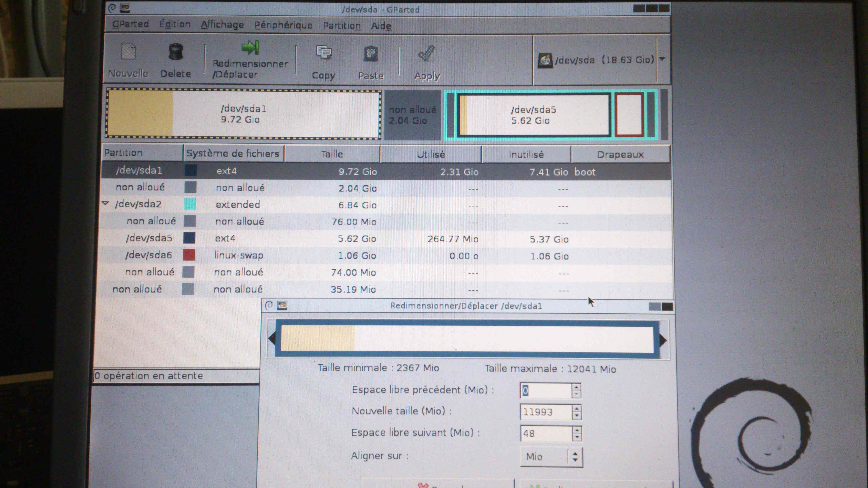Open the Aligner sur Mio dropdown

pos(551,457)
